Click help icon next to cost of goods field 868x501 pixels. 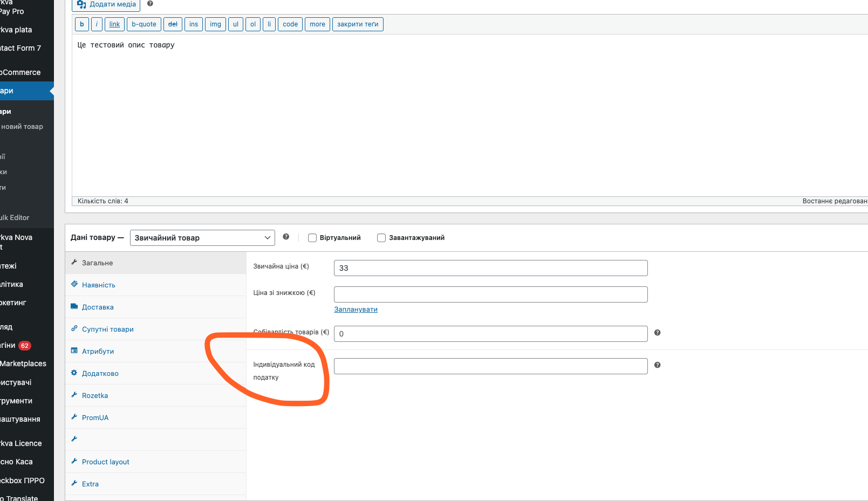coord(657,333)
